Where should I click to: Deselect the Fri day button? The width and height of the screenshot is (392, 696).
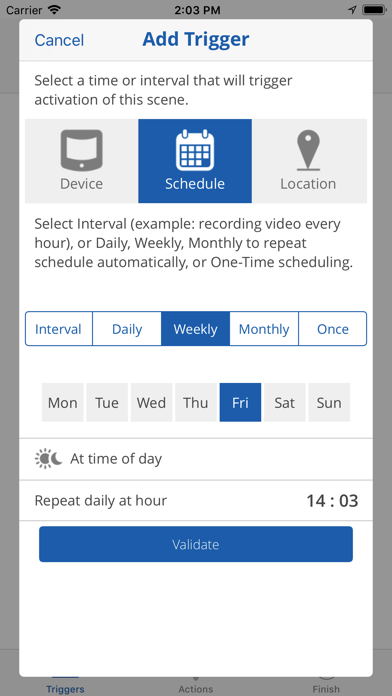(240, 403)
